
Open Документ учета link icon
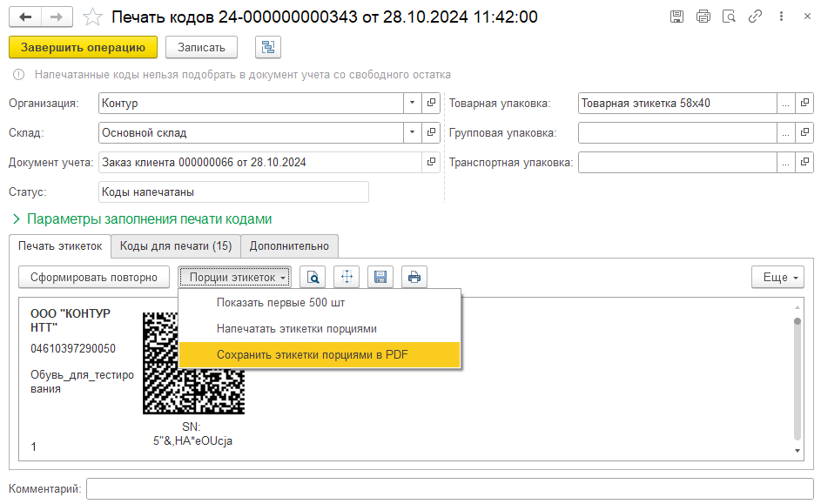coord(431,162)
